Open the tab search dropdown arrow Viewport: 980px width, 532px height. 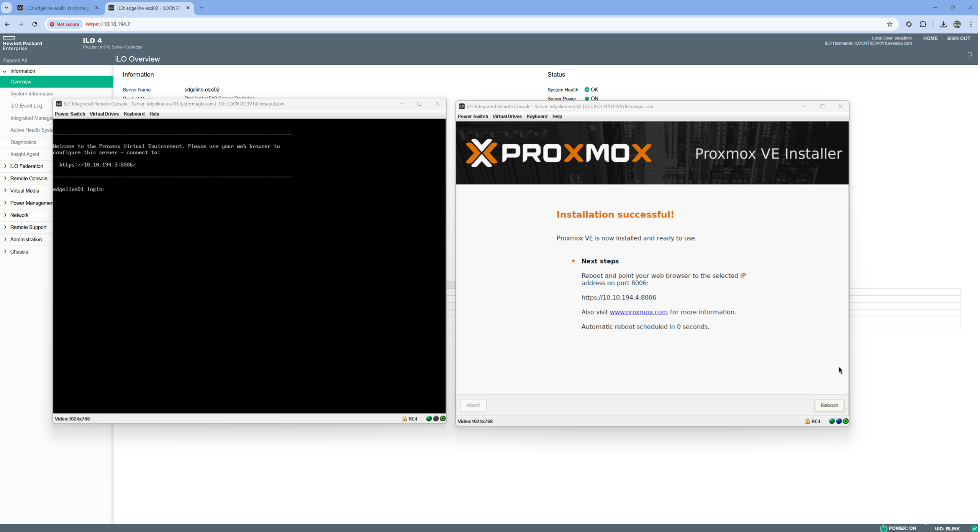pyautogui.click(x=6, y=8)
